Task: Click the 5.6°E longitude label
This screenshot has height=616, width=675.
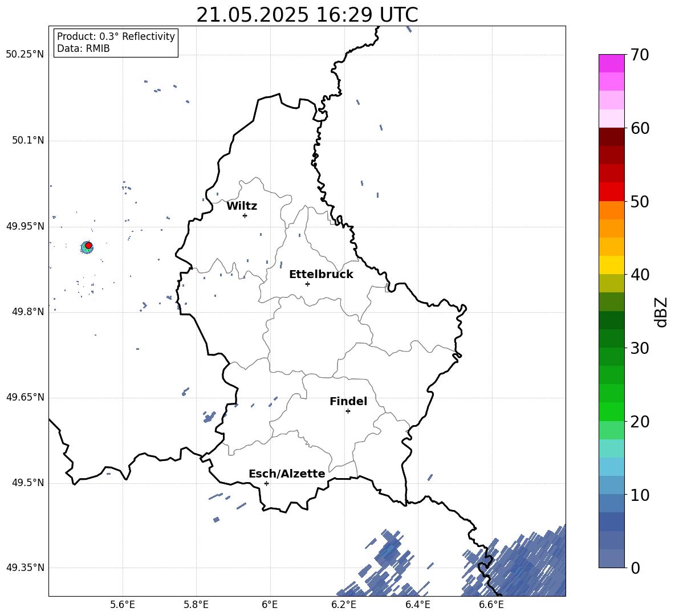Action: point(123,605)
